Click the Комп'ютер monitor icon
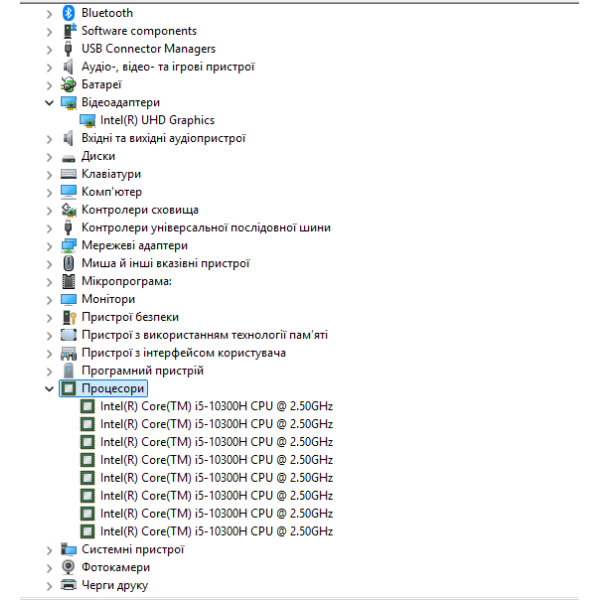This screenshot has width=600, height=600. pos(68,192)
